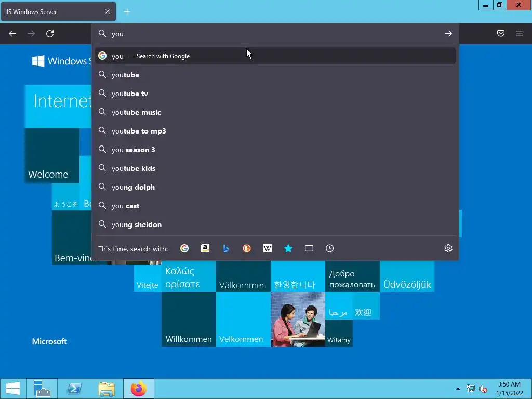The width and height of the screenshot is (532, 399).
Task: Choose 'you — Search with Google' result
Action: [x=275, y=56]
